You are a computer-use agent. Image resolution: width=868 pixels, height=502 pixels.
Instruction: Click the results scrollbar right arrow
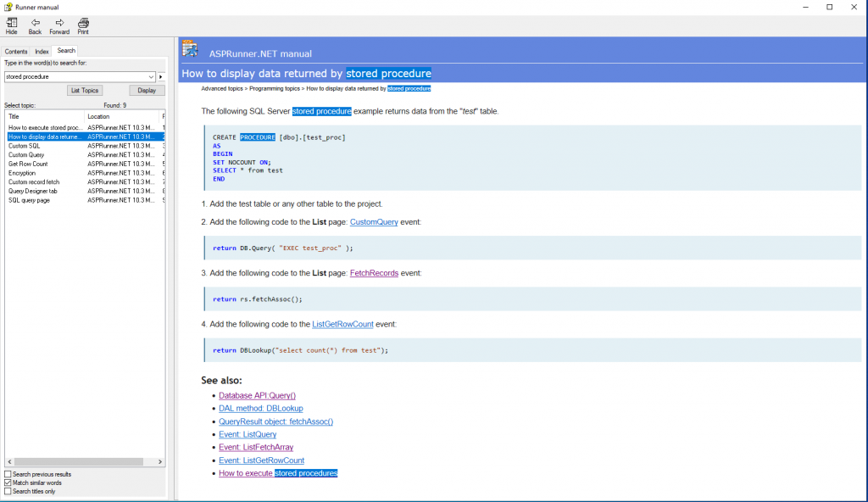[x=160, y=461]
